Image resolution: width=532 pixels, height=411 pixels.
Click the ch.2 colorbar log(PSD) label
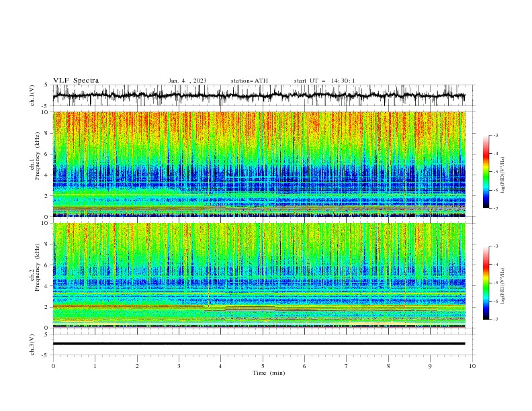pyautogui.click(x=503, y=286)
